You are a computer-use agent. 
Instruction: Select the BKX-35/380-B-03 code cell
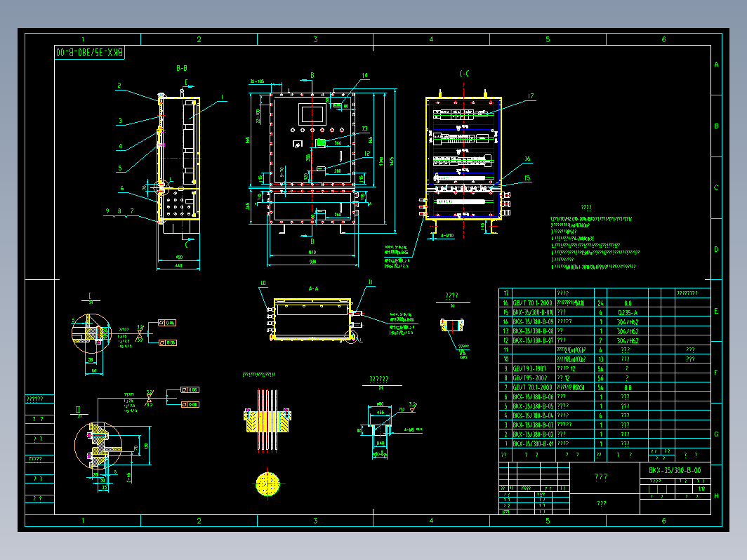(x=533, y=425)
